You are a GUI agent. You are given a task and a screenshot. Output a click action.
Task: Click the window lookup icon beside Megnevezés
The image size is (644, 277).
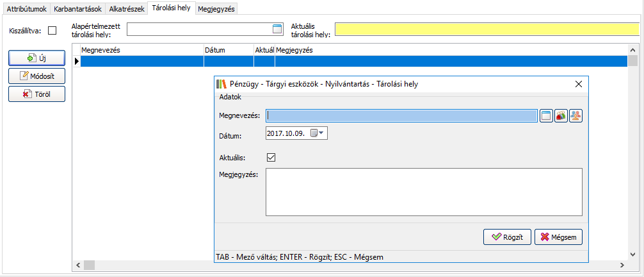point(546,115)
